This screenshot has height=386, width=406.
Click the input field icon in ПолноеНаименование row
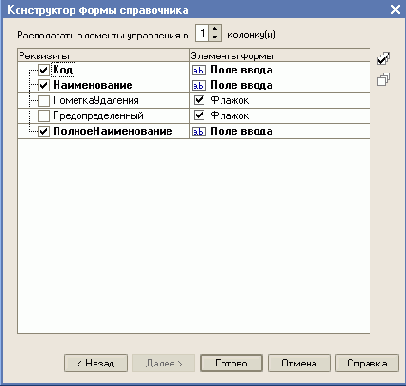click(199, 131)
